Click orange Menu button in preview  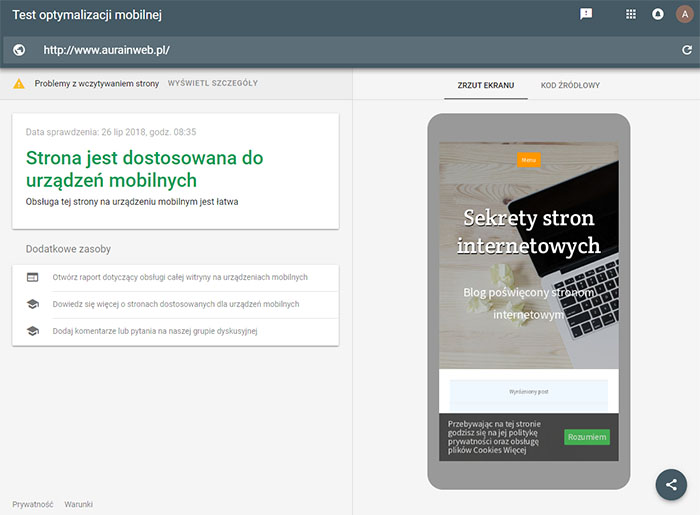tap(529, 160)
